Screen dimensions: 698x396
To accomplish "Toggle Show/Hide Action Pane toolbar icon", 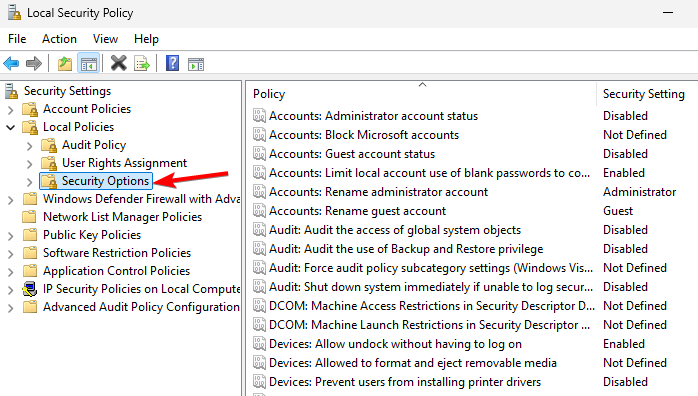I will pyautogui.click(x=196, y=65).
